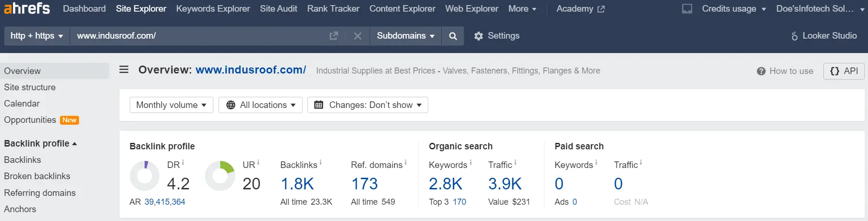Click the How to use help icon
The image size is (868, 221).
point(761,71)
